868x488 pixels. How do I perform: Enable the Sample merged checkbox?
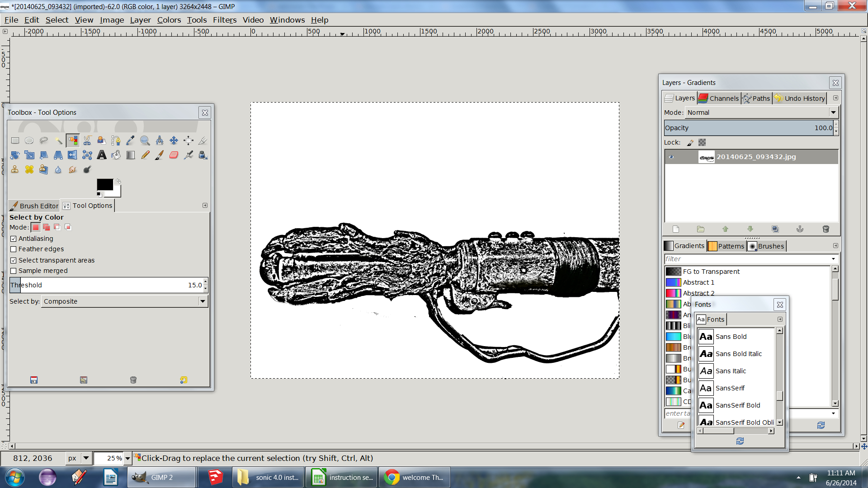pyautogui.click(x=14, y=271)
